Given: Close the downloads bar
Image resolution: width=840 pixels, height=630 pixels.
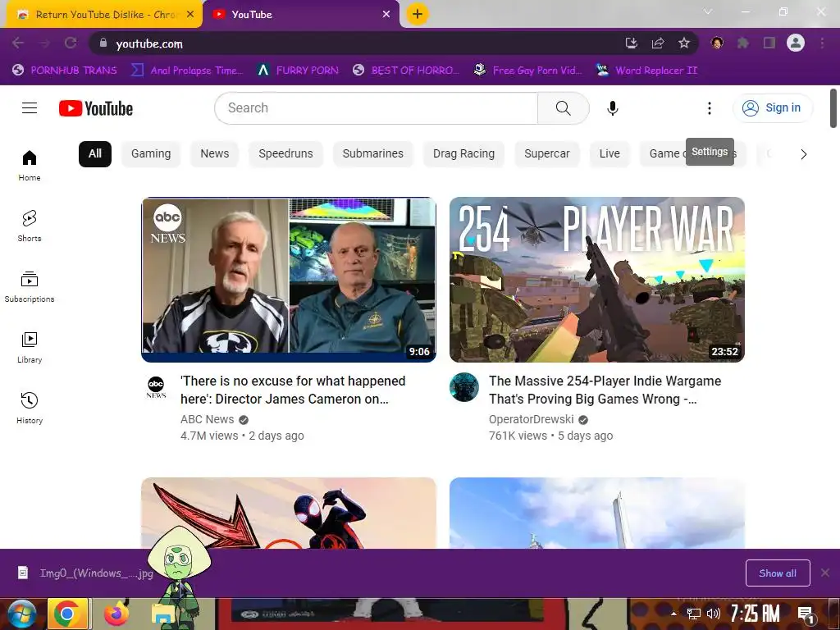Looking at the screenshot, I should coord(825,573).
